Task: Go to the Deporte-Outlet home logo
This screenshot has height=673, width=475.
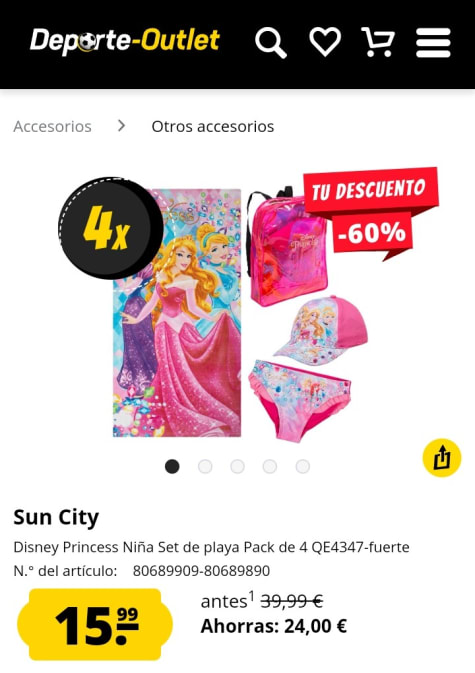Action: pos(125,42)
